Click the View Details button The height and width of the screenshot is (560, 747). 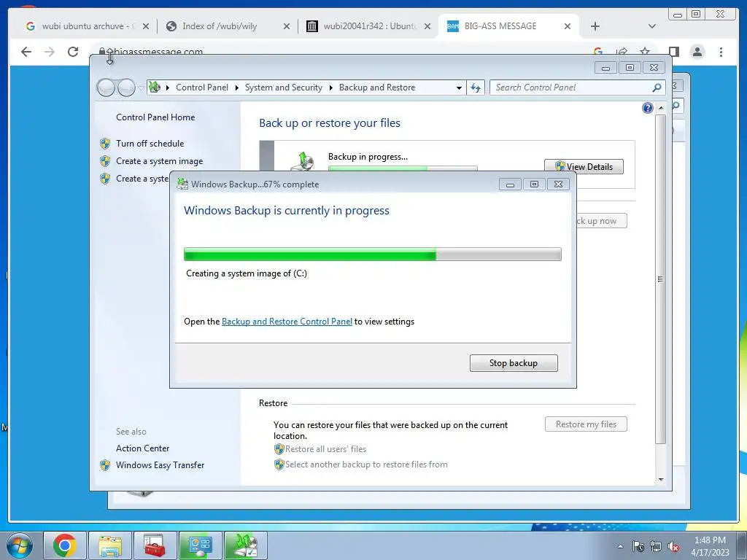point(584,167)
